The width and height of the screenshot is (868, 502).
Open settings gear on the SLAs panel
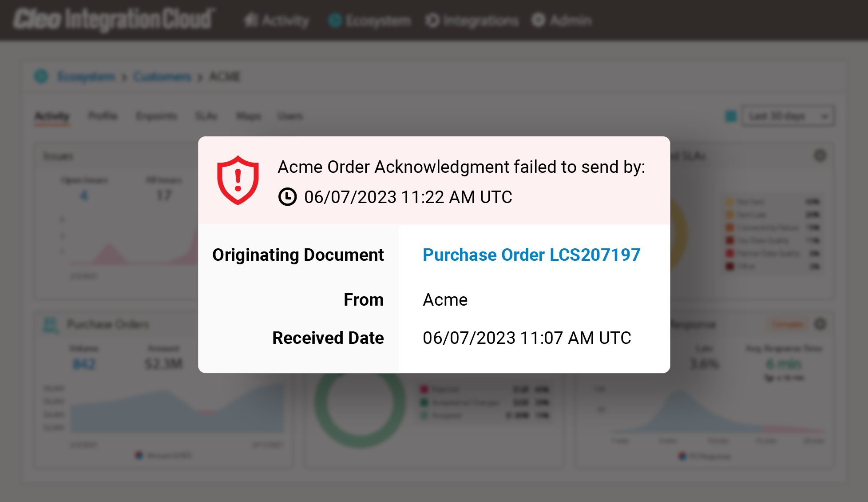[x=820, y=156]
